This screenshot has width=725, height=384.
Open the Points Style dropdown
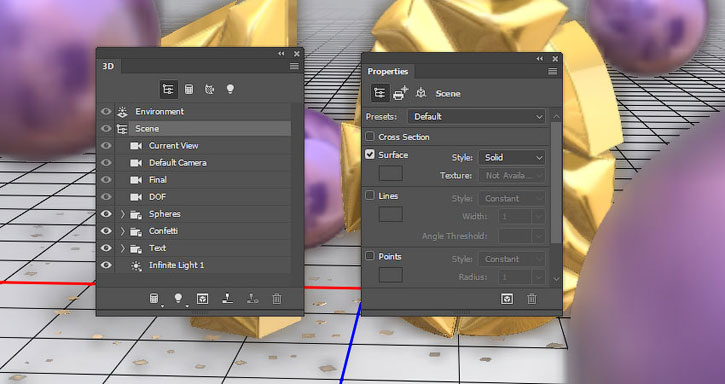[x=512, y=259]
